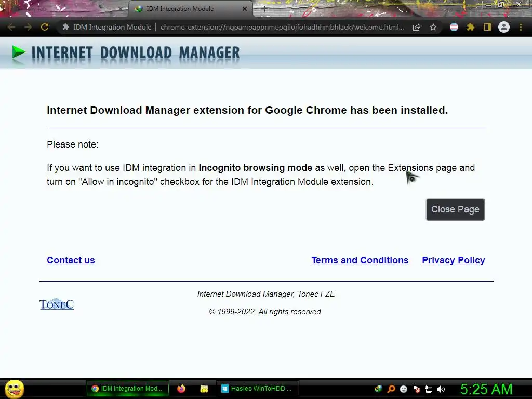
Task: Click the Tonec logo
Action: [x=57, y=304]
